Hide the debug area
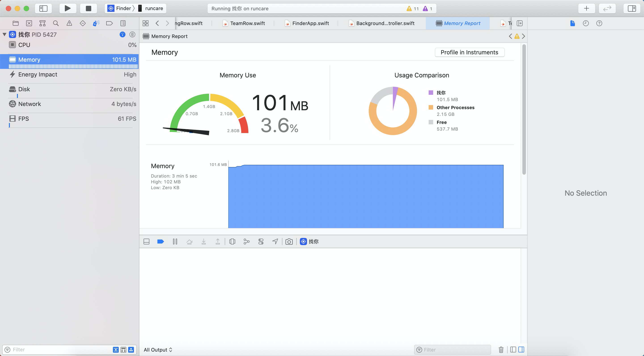This screenshot has width=644, height=356. [146, 242]
